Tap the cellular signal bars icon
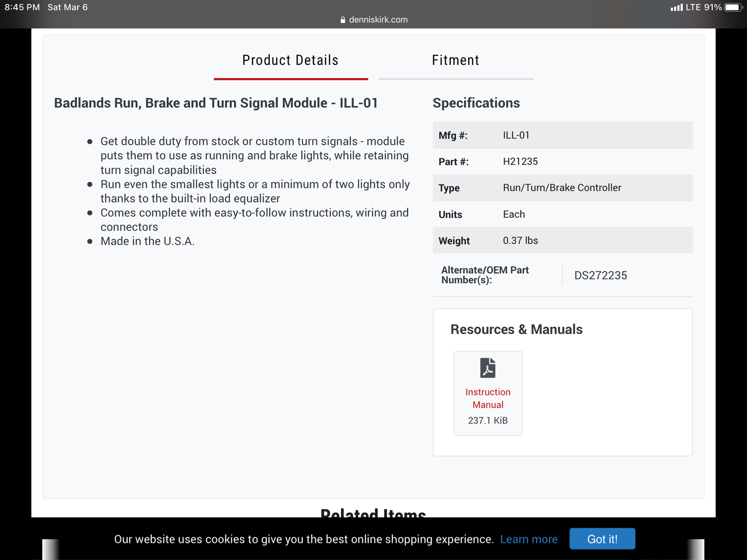This screenshot has height=560, width=747. click(x=676, y=7)
